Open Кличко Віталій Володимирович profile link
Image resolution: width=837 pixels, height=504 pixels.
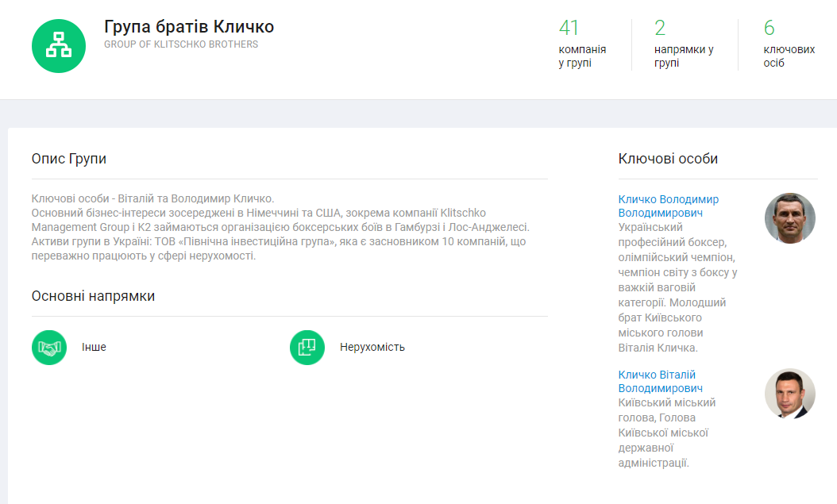tap(660, 382)
